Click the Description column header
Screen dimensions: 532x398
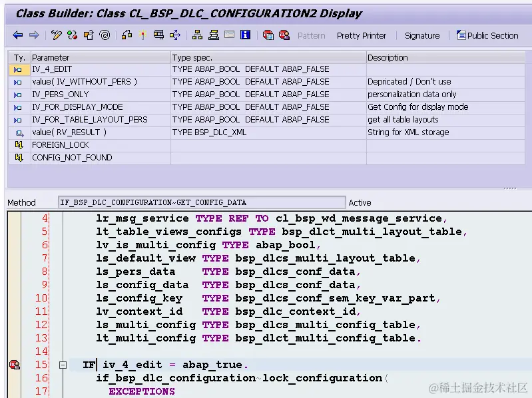pos(446,57)
